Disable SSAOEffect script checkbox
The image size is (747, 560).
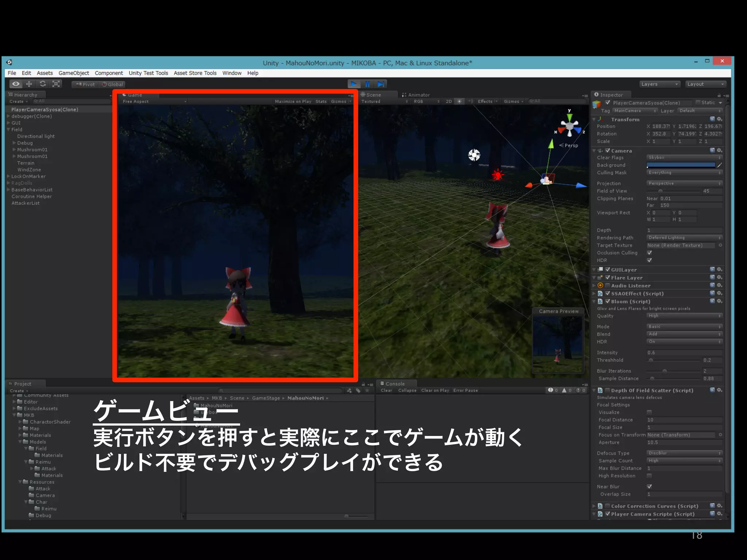click(608, 293)
